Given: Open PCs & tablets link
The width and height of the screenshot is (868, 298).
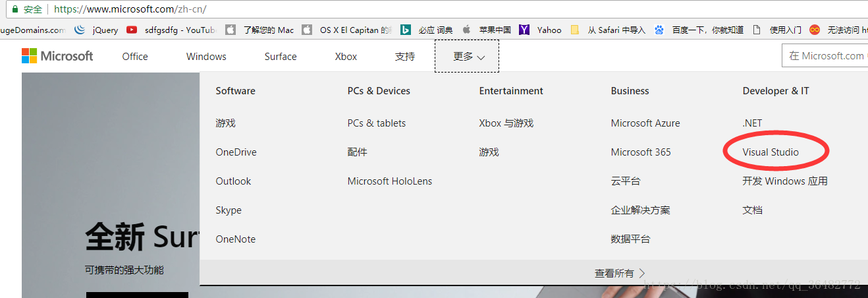Looking at the screenshot, I should (x=377, y=123).
